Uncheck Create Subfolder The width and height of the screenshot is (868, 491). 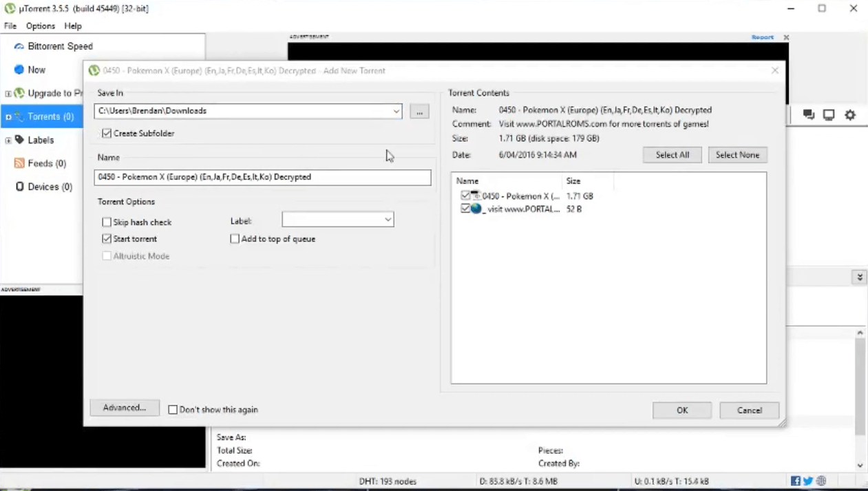(x=107, y=133)
